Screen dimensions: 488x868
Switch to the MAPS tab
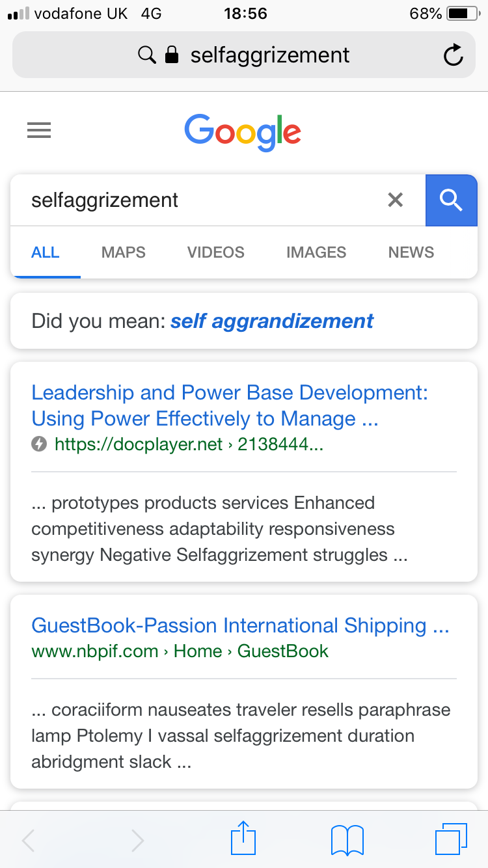pos(124,252)
